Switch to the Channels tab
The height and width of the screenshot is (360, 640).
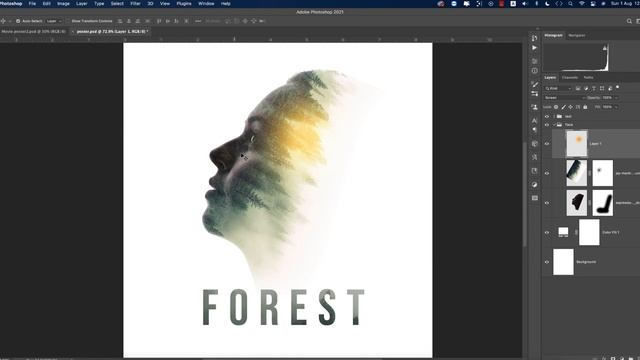click(x=570, y=78)
